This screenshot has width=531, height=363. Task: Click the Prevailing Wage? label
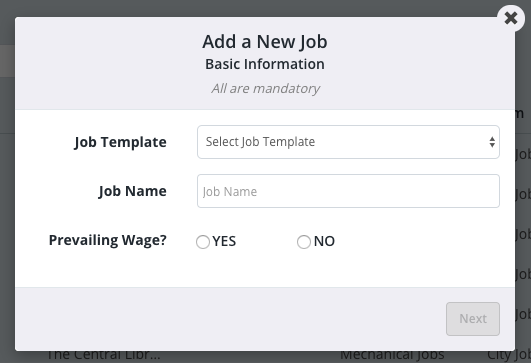[x=108, y=240]
